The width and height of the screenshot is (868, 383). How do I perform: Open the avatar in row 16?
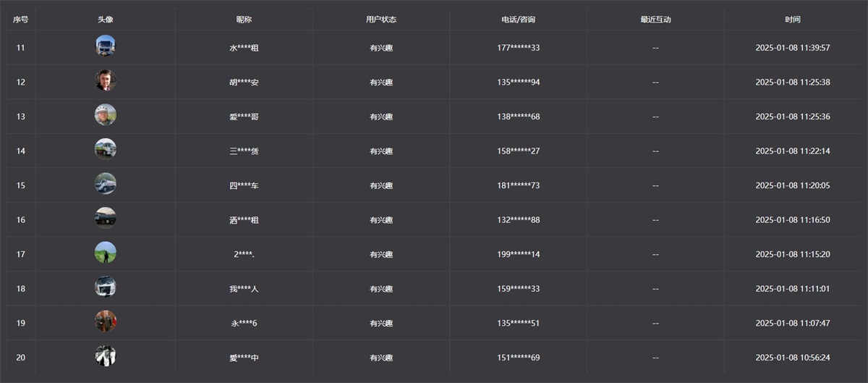[x=106, y=218]
